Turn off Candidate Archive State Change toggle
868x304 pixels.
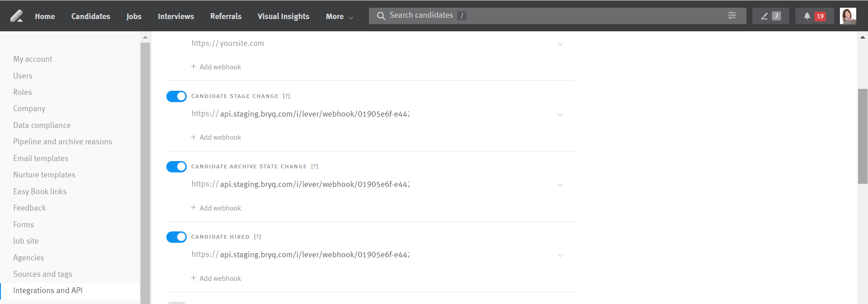click(x=176, y=167)
